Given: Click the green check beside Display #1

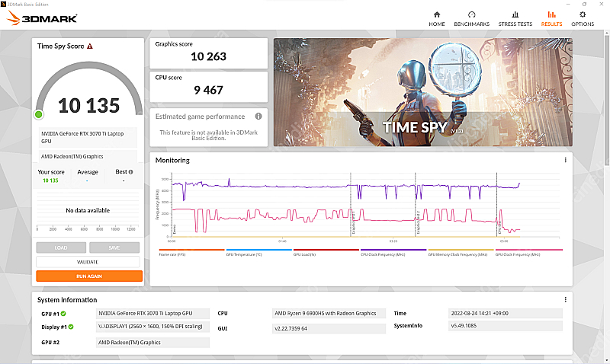Looking at the screenshot, I should pyautogui.click(x=71, y=327).
